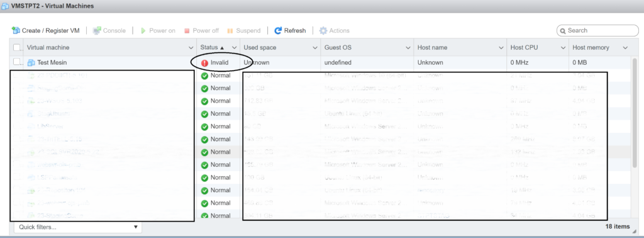Click the undefined Guest OS cell

tap(338, 63)
